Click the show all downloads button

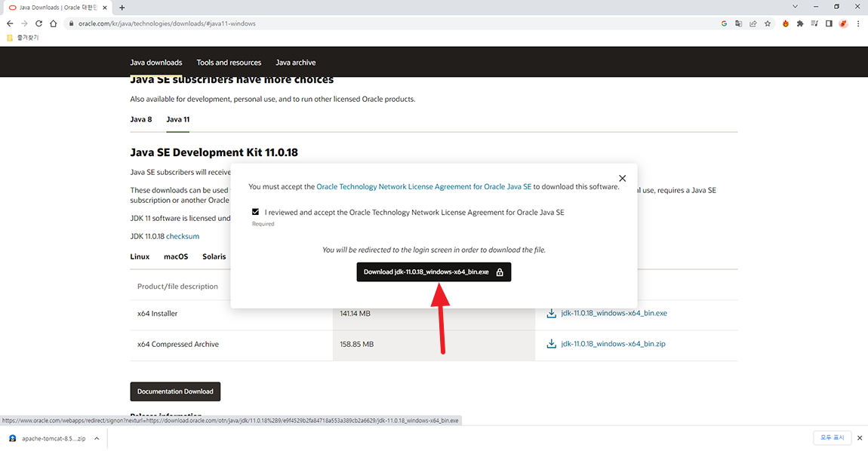pos(832,437)
